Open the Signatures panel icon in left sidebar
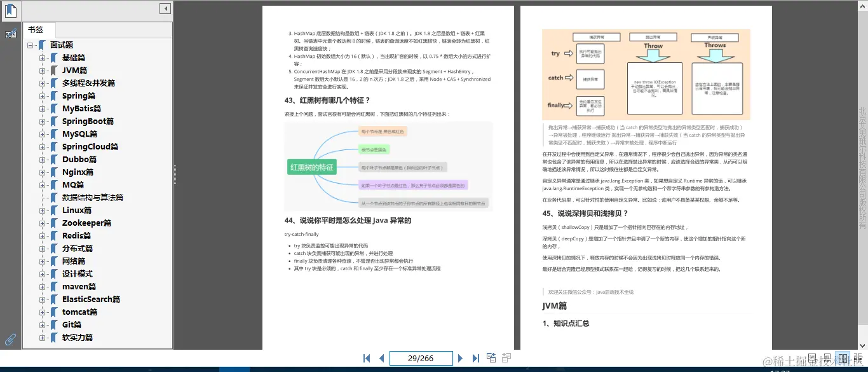This screenshot has width=868, height=372. tap(11, 33)
